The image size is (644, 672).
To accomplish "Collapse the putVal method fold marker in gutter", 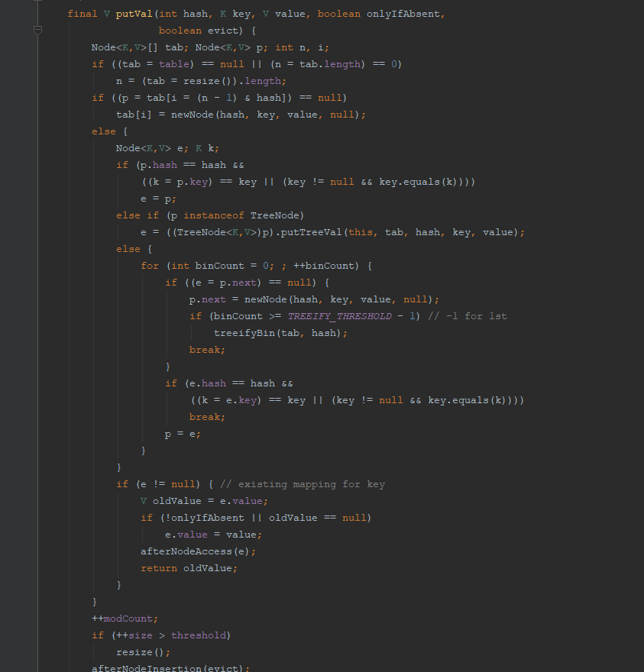I will click(37, 31).
